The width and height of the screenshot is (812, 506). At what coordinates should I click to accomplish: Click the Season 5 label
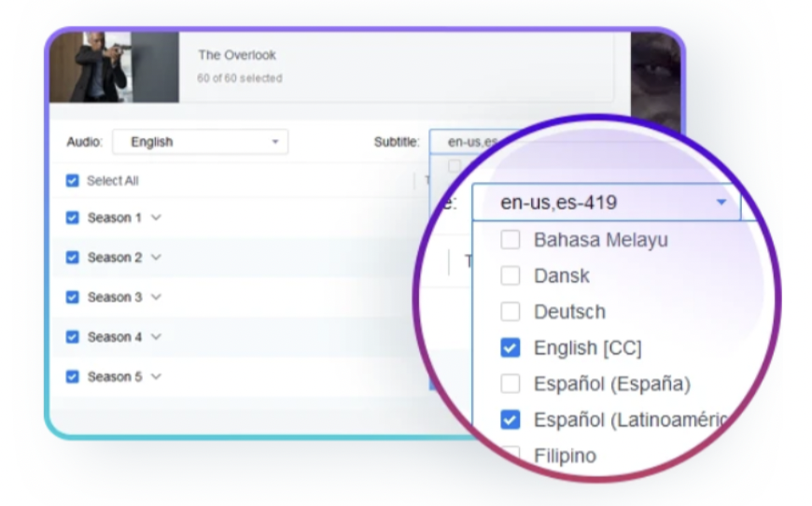(115, 377)
